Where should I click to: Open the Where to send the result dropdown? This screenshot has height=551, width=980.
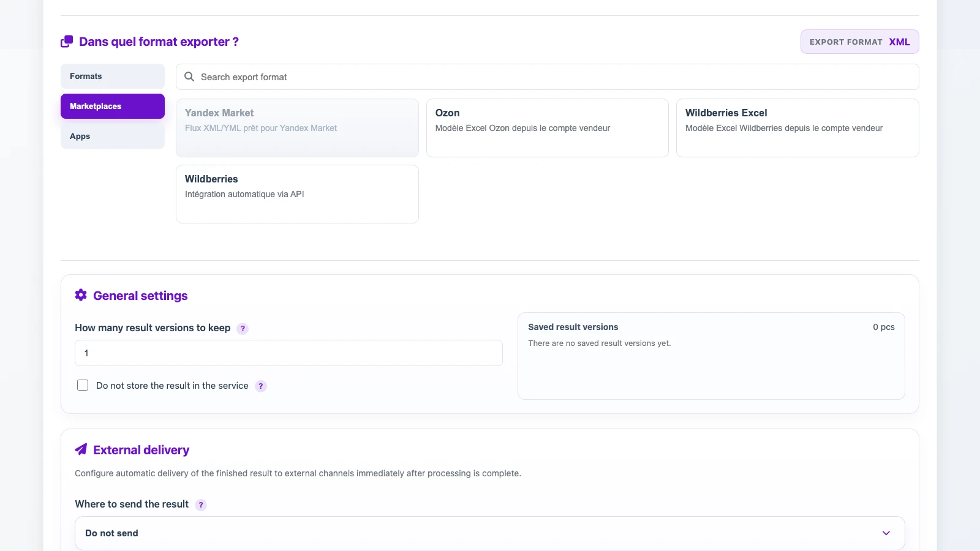click(x=489, y=533)
